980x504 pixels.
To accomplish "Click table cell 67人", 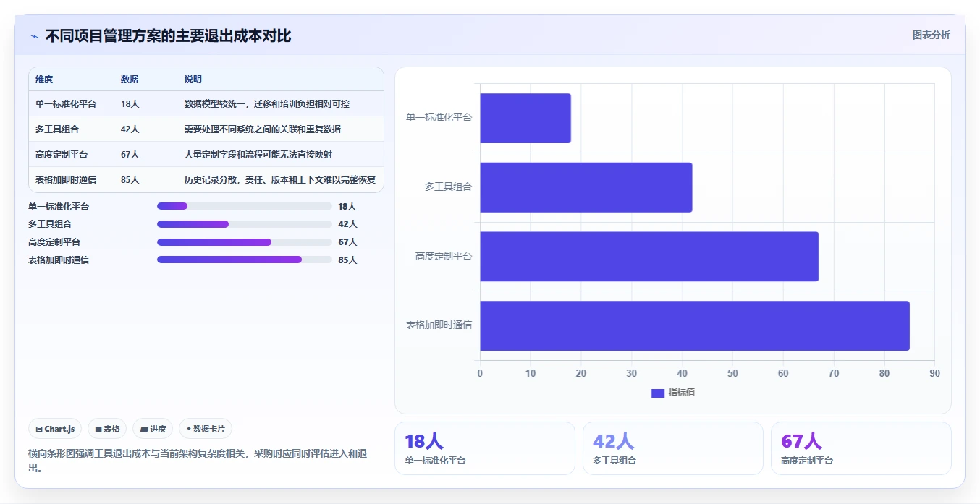I will point(130,155).
